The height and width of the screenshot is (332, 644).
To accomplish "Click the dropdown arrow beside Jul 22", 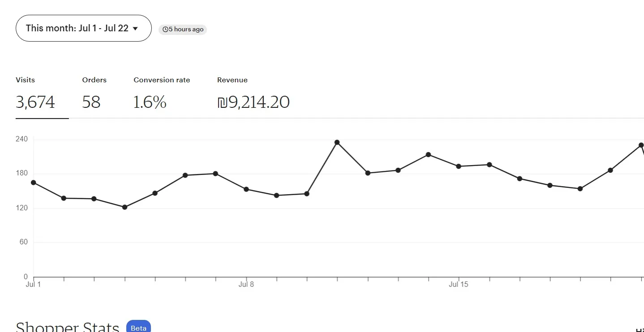I will (135, 29).
